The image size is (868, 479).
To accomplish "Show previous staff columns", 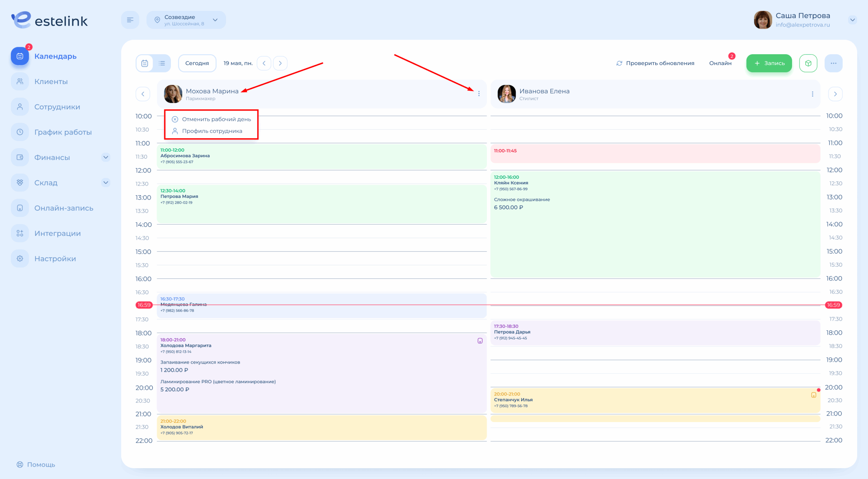I will click(x=143, y=94).
